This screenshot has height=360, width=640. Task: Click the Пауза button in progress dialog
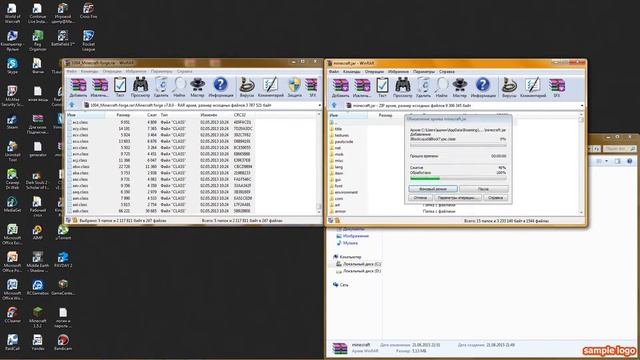pos(484,189)
